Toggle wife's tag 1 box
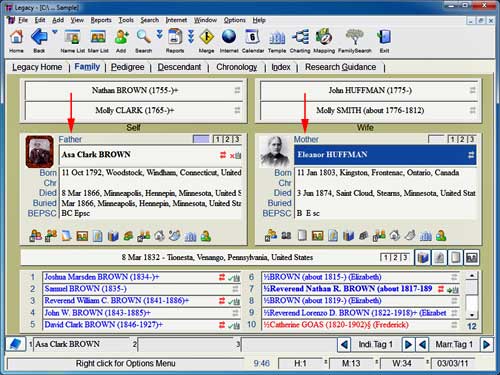 click(453, 139)
